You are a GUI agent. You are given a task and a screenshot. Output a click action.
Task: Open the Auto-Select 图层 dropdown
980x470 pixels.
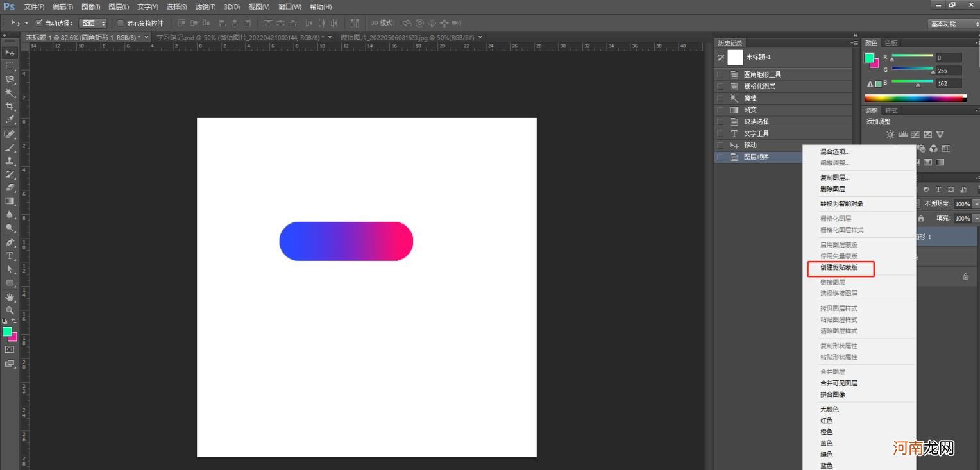pyautogui.click(x=93, y=23)
